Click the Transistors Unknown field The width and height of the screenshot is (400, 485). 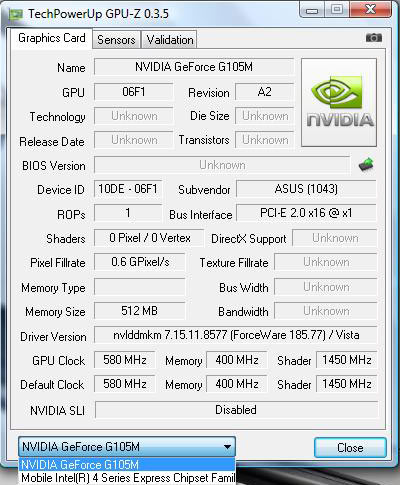265,140
